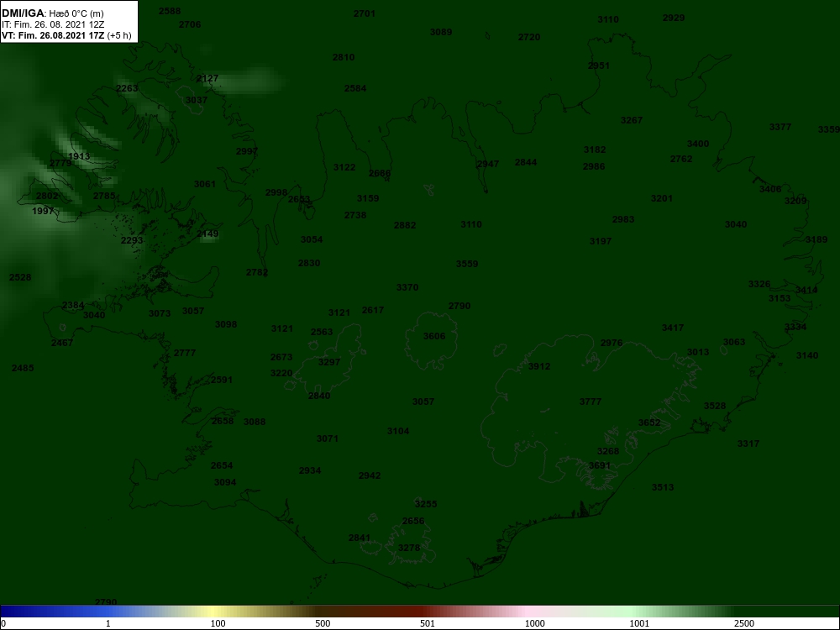This screenshot has width=840, height=630.
Task: Click the 2149 value label
Action: pyautogui.click(x=207, y=234)
